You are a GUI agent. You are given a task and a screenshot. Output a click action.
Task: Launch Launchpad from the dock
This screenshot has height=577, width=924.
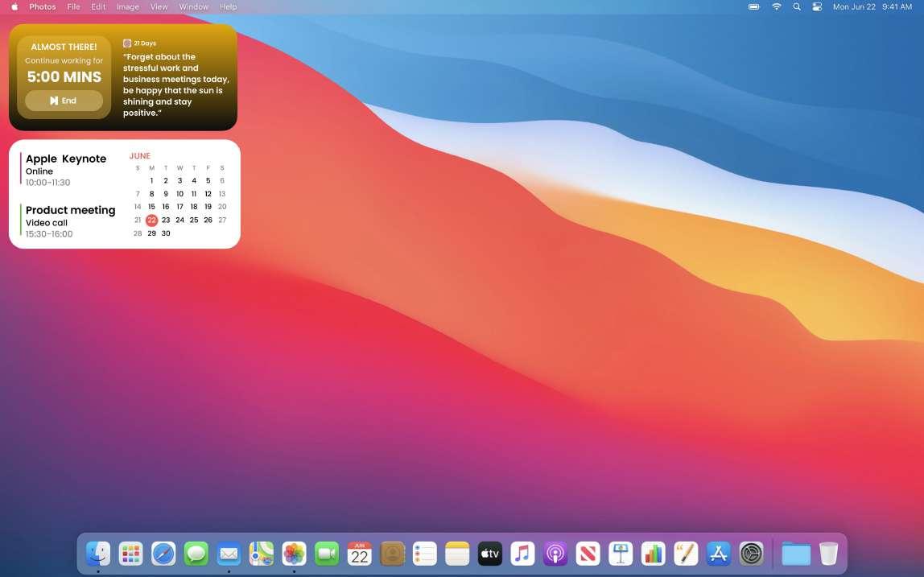[x=131, y=554]
